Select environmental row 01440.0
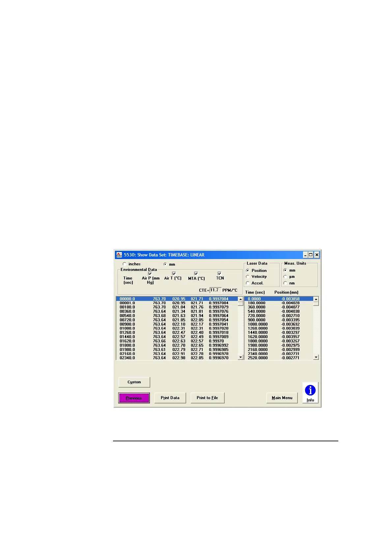Screen dimensions: 392x555 coord(177,337)
